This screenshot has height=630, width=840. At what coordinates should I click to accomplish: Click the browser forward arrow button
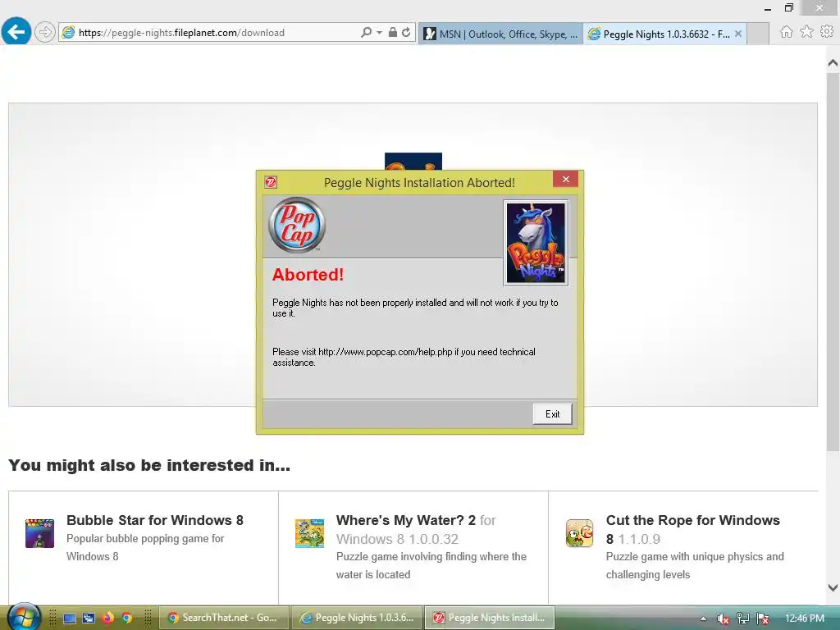click(x=45, y=32)
